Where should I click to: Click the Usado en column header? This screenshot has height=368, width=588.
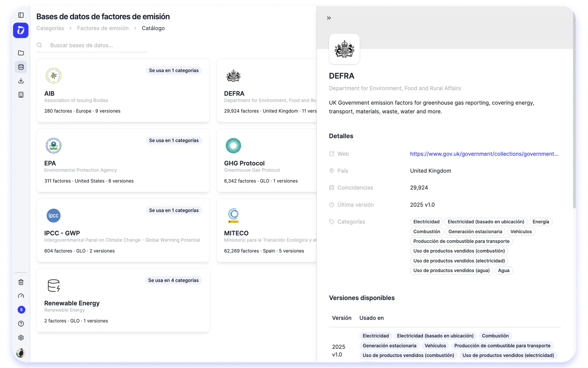click(x=372, y=318)
